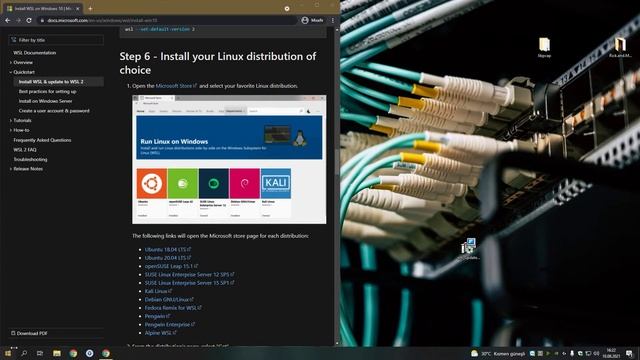Expand the How-to section chevron
The width and height of the screenshot is (640, 360).
tap(11, 130)
